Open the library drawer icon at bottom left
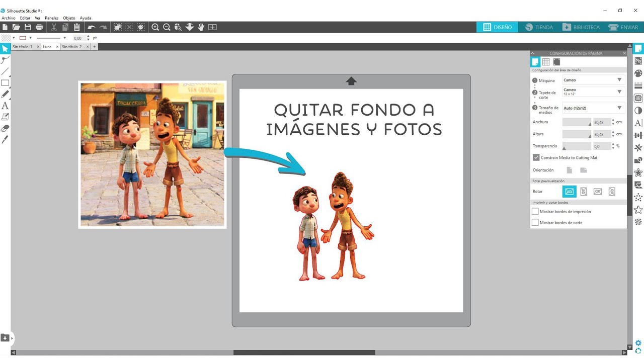The height and width of the screenshot is (362, 644). [5, 337]
